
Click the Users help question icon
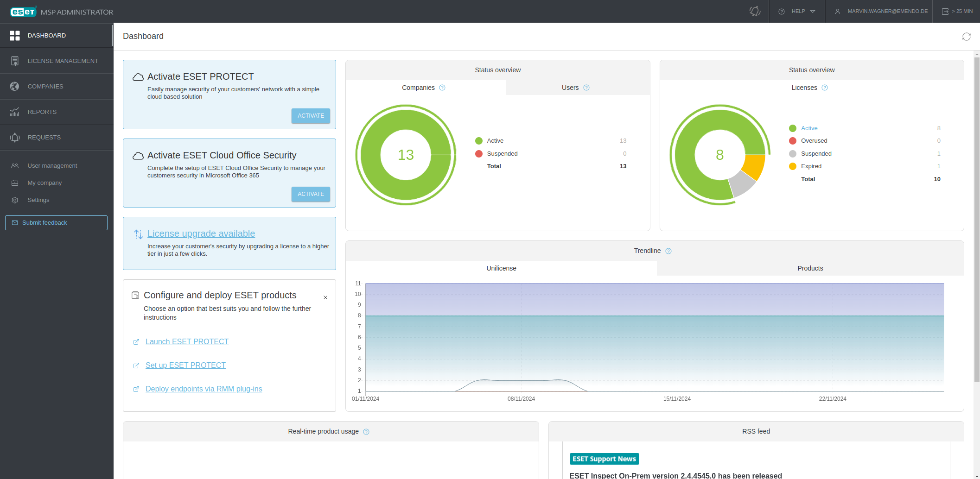586,88
